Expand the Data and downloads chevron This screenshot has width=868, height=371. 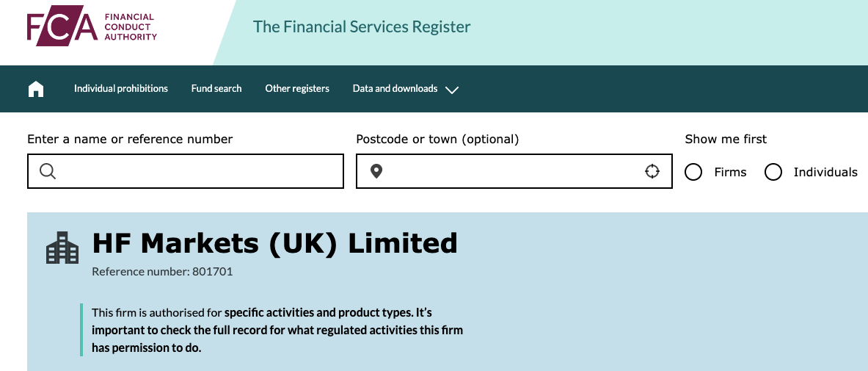click(452, 90)
